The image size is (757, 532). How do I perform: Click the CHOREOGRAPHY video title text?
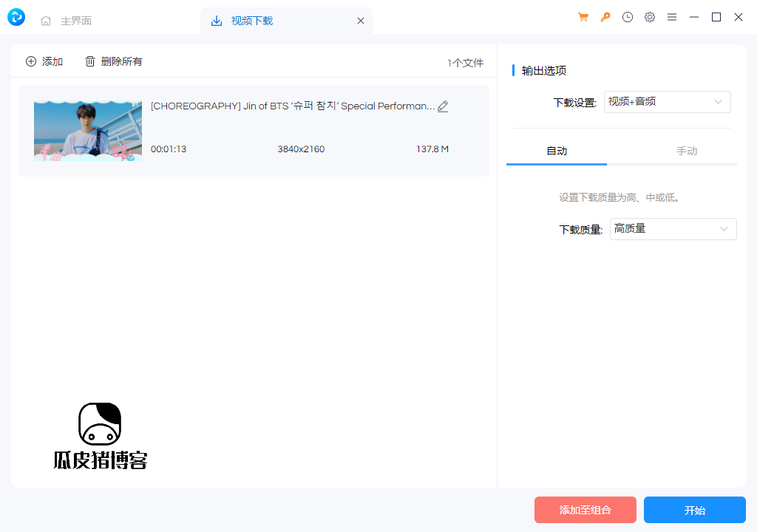(x=293, y=106)
